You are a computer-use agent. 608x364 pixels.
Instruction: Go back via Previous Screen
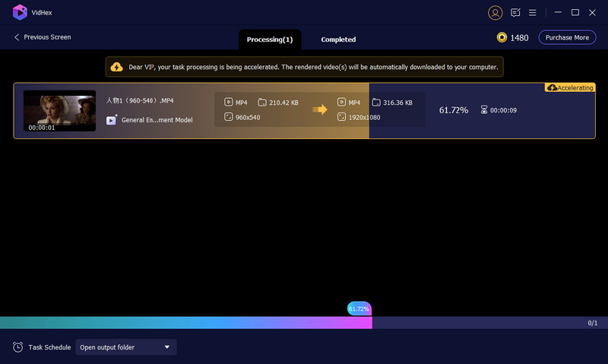tap(43, 37)
